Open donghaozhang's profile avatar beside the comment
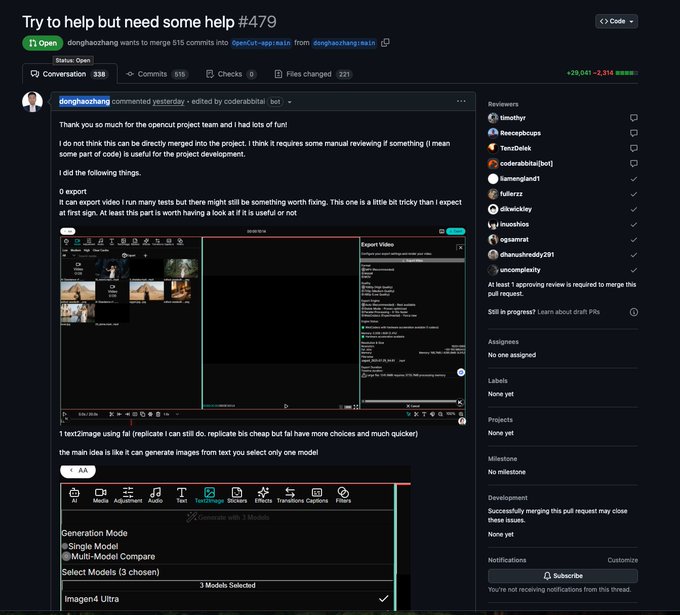The height and width of the screenshot is (615, 680). (32, 101)
